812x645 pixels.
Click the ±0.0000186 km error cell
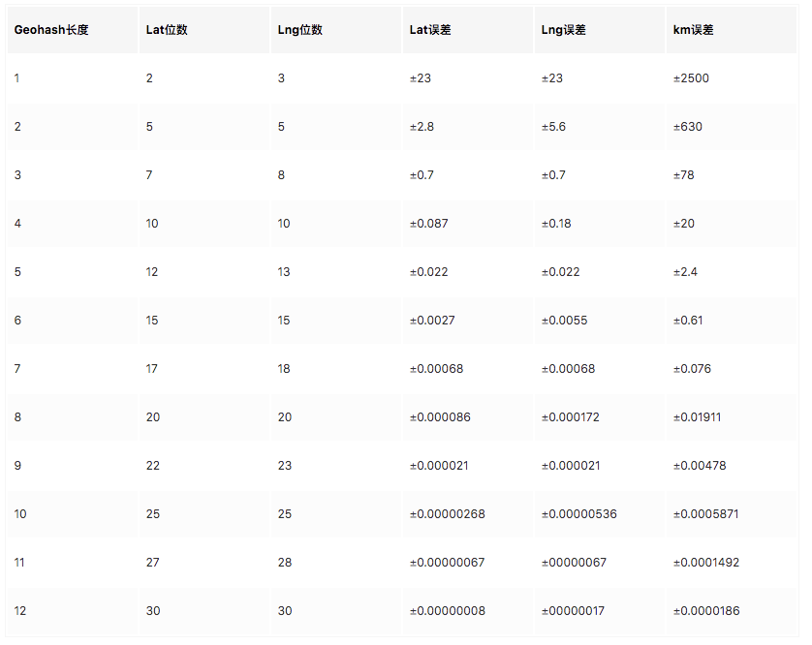(706, 611)
